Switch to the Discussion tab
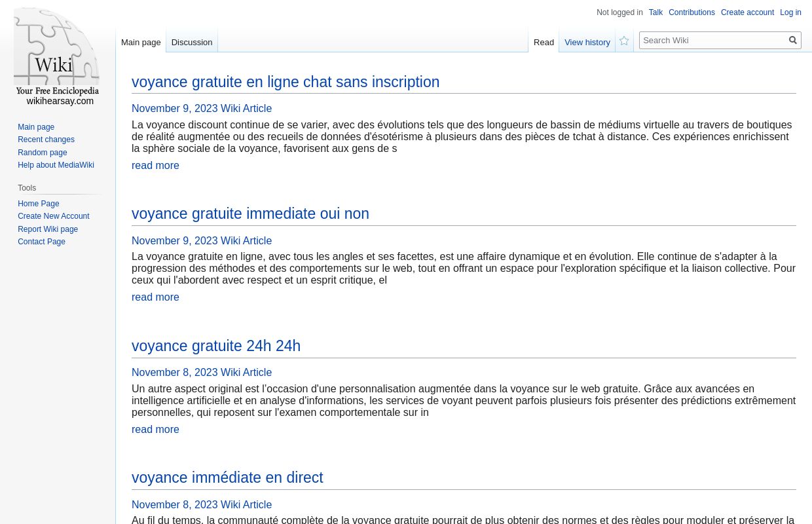812x524 pixels. pos(191,42)
